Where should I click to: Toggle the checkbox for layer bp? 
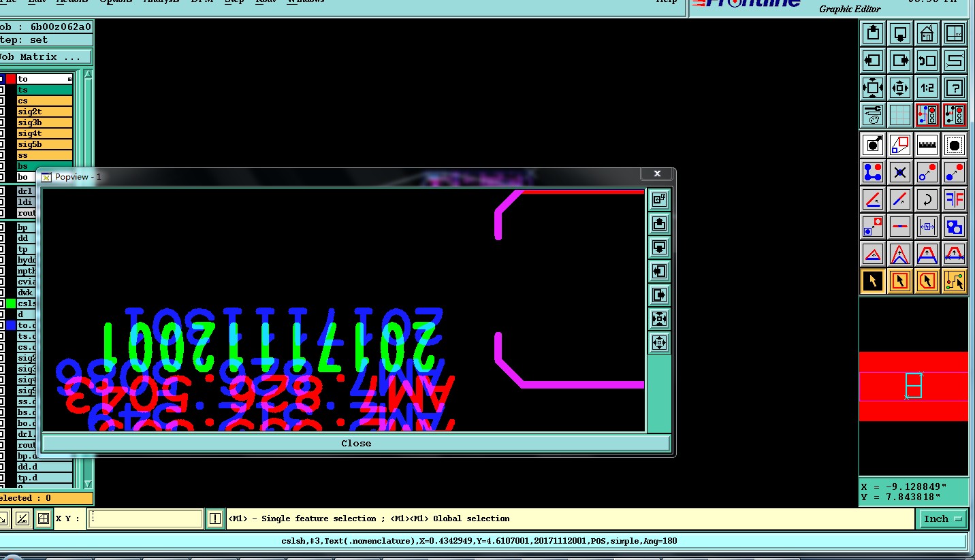(1, 227)
